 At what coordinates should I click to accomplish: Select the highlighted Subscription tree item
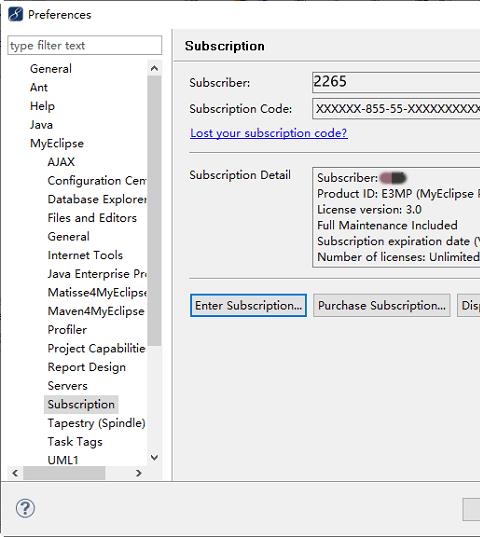[x=81, y=404]
